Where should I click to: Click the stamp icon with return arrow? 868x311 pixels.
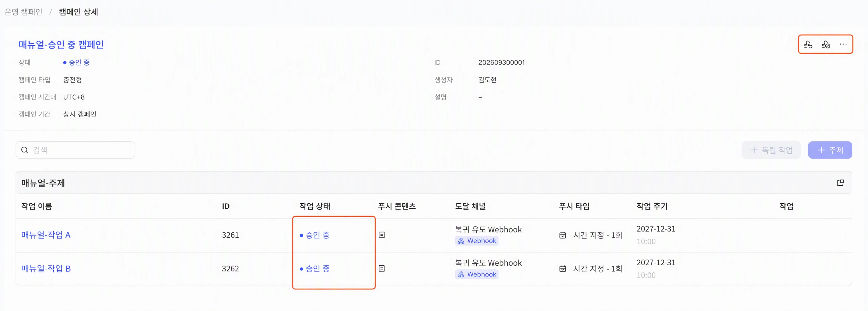(x=808, y=45)
